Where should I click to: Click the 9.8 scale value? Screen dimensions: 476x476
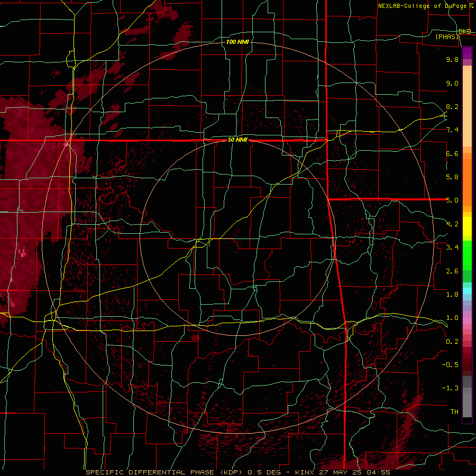coord(452,59)
